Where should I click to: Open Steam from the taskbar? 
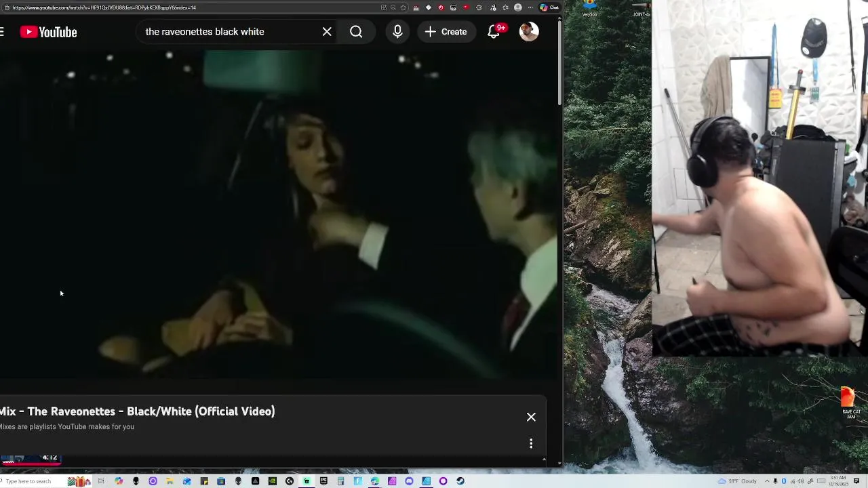pos(460,481)
